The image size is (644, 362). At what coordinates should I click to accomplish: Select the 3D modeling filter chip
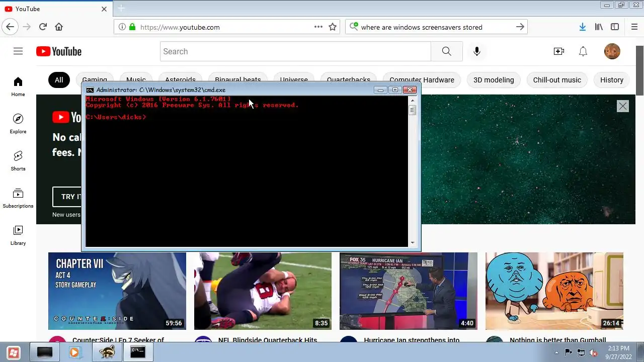[494, 80]
